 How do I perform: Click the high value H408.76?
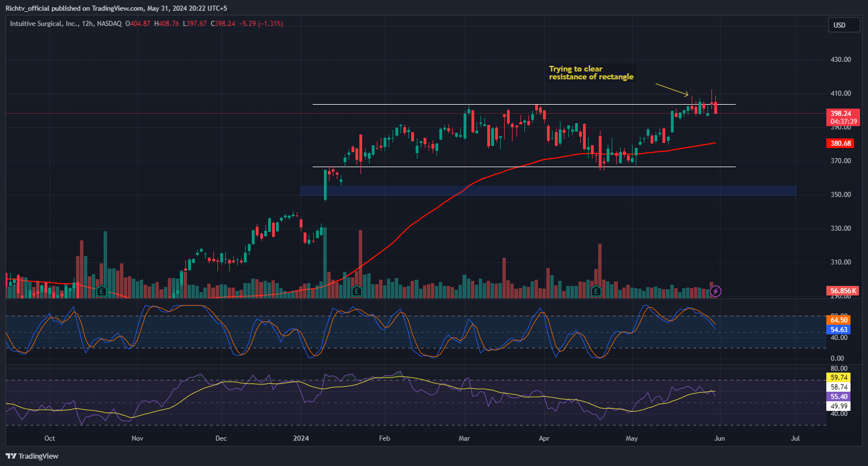[x=166, y=24]
